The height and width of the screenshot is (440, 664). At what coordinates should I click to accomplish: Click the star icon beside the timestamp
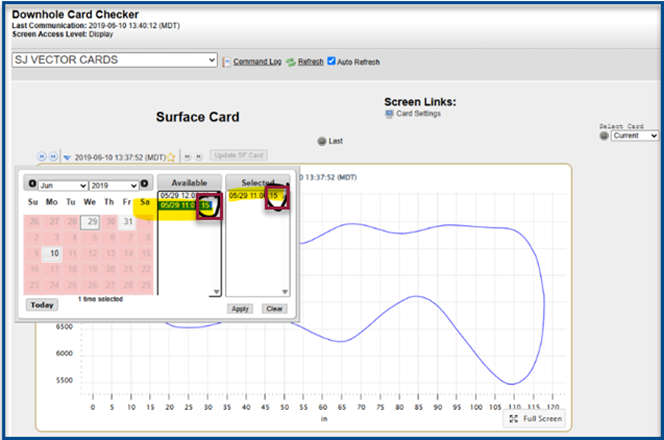171,157
